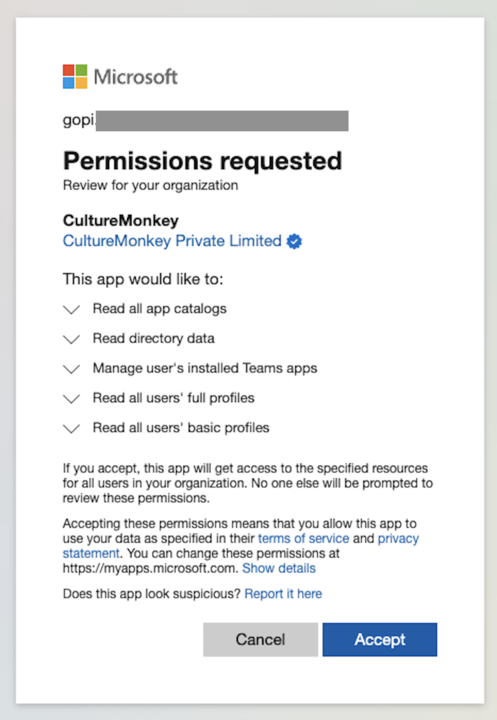Cancel the permissions request
Viewport: 497px width, 720px height.
(260, 639)
